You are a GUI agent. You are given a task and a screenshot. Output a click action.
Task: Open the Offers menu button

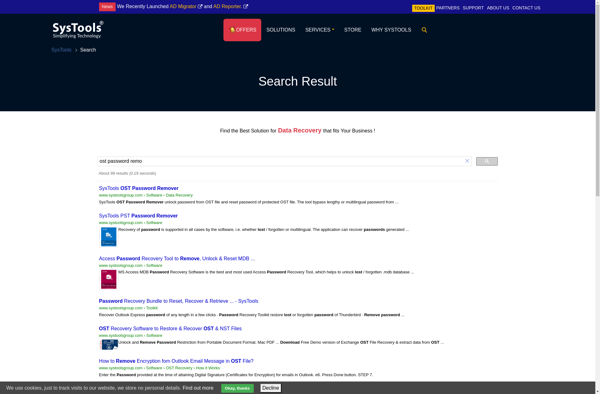coord(242,30)
